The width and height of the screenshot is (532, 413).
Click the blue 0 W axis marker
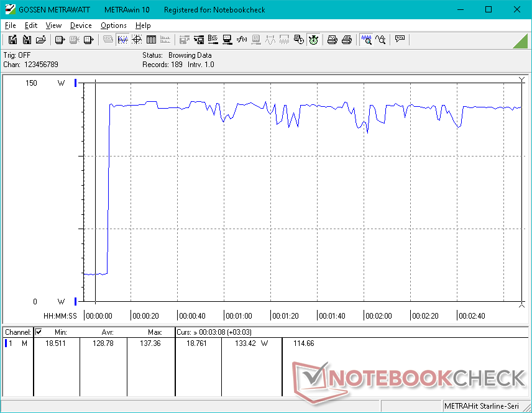coord(76,301)
